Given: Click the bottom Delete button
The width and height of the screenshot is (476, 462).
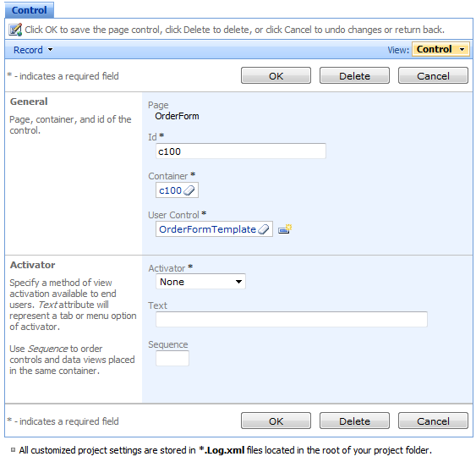Looking at the screenshot, I should coord(354,421).
